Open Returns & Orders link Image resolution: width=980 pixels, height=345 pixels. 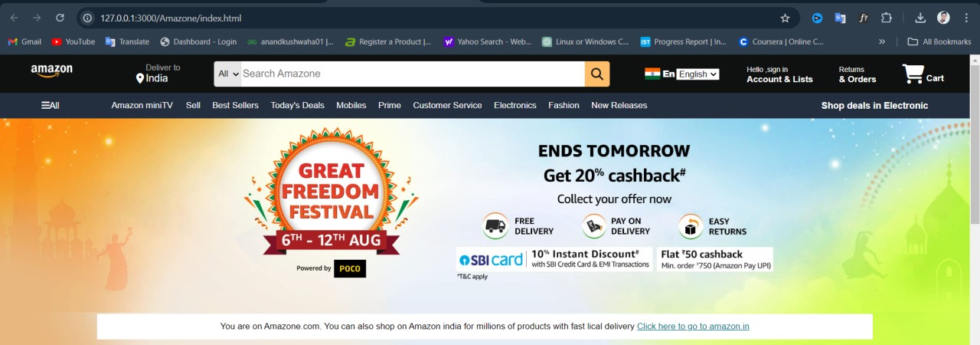pos(857,74)
